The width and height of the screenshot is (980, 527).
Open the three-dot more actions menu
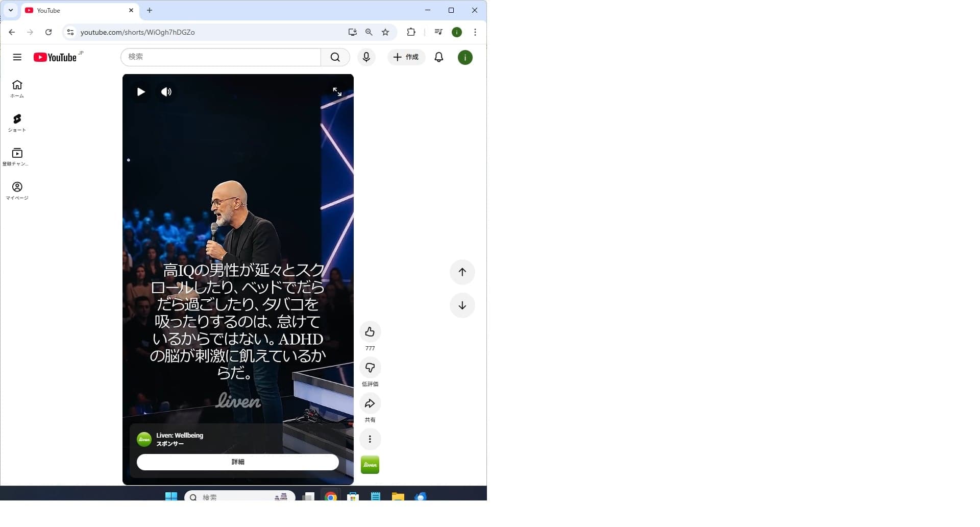click(370, 439)
